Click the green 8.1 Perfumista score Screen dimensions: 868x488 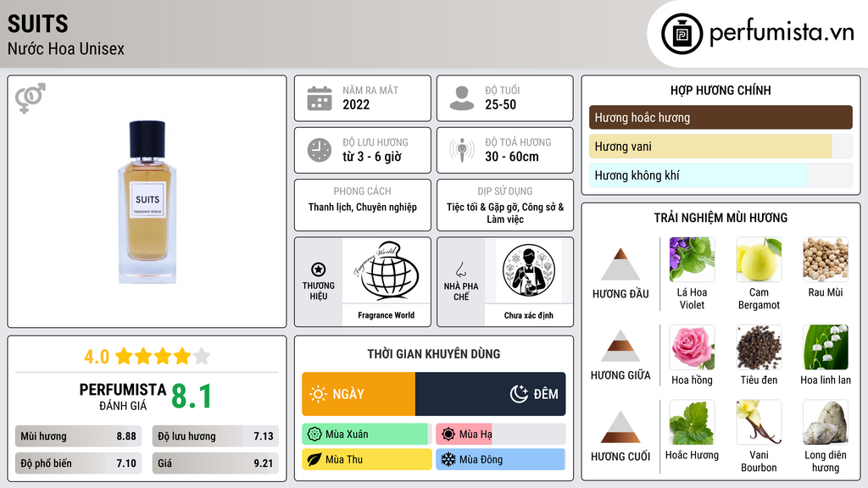(x=192, y=396)
